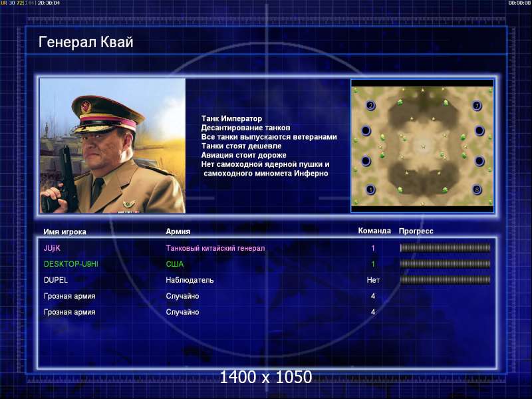Image resolution: width=532 pixels, height=399 pixels.
Task: Click JUjiK's loading progress bar
Action: click(445, 248)
